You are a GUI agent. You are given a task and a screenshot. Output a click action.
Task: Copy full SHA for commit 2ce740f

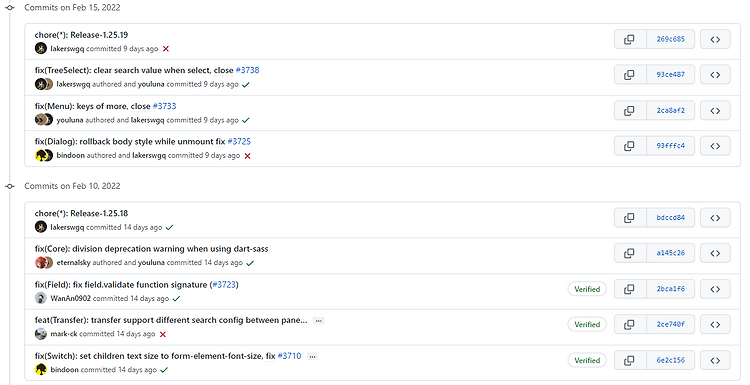pos(630,324)
